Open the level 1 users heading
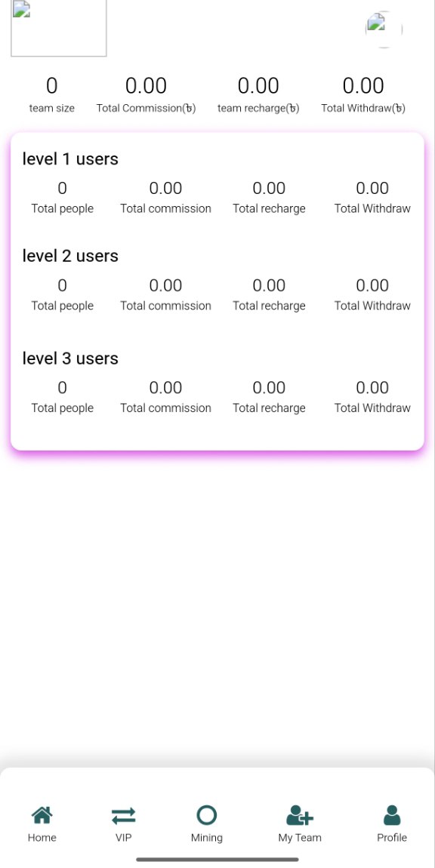The image size is (435, 868). tap(70, 159)
